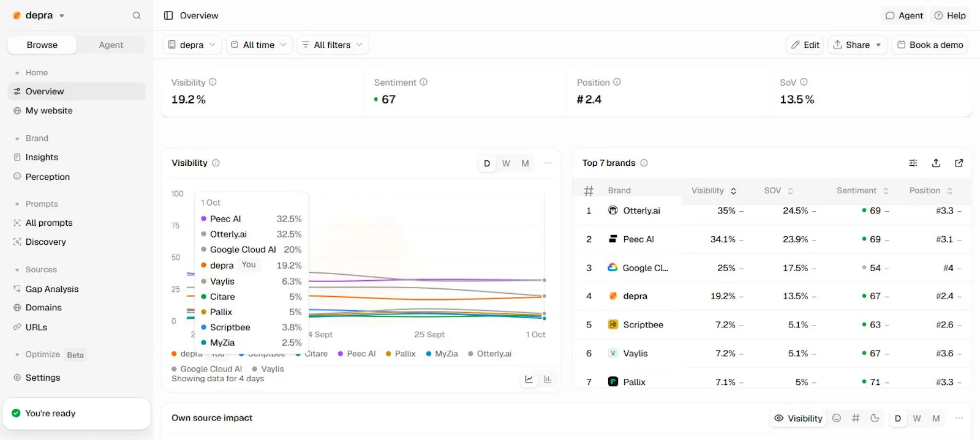
Task: Open Perception in the sidebar
Action: click(77, 176)
